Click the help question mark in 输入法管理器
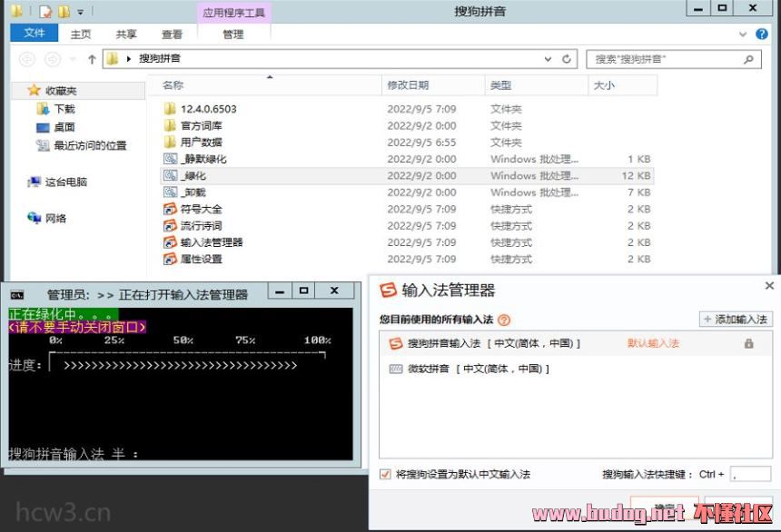The height and width of the screenshot is (532, 781). [504, 320]
